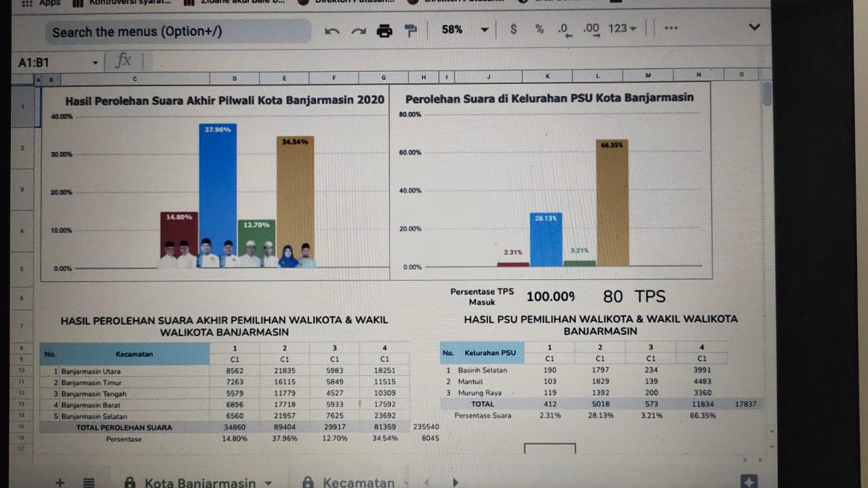Open the A1:B1 name box dropdown
The width and height of the screenshot is (868, 488).
(x=95, y=63)
